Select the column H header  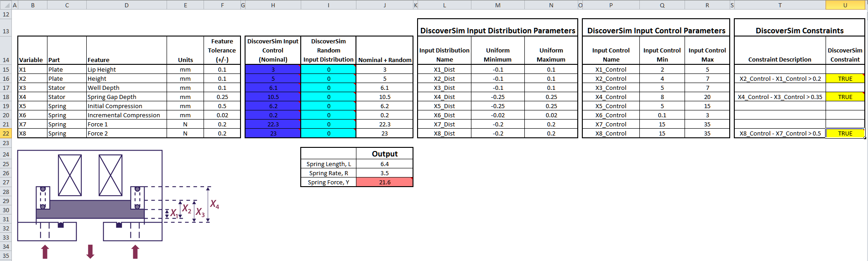(272, 5)
